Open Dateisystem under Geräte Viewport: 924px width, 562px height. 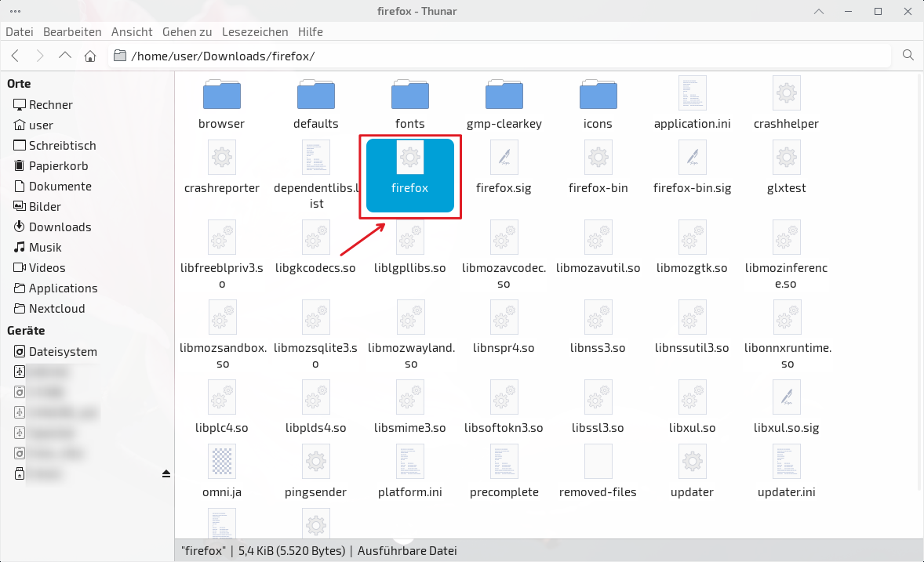(x=63, y=352)
